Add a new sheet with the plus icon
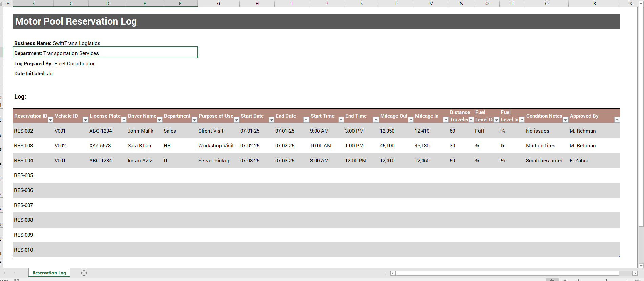Viewport: 644px width, 281px height. [x=84, y=273]
